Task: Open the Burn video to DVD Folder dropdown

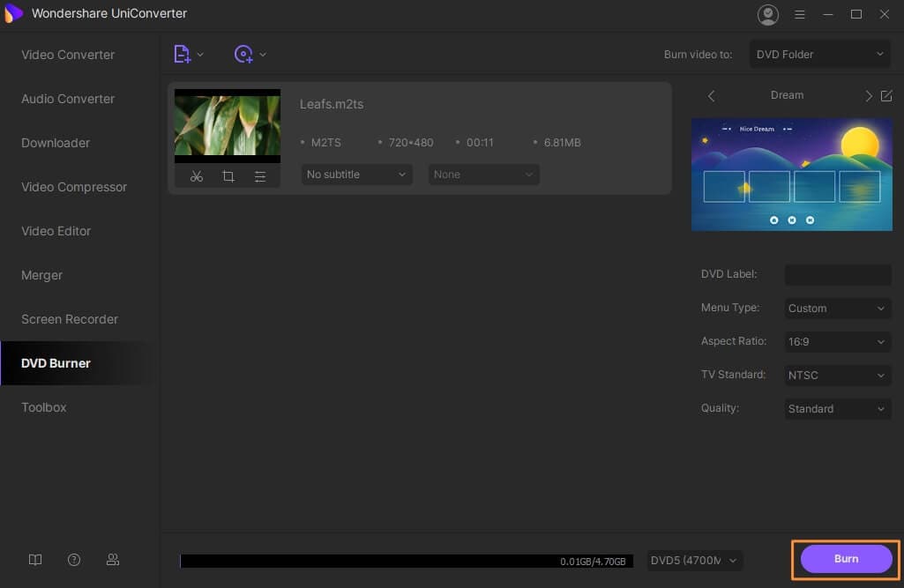Action: 819,54
